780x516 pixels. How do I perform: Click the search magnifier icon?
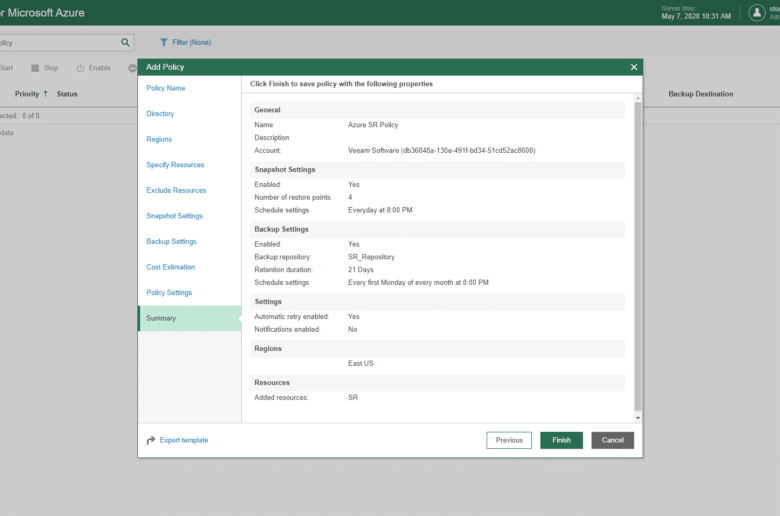(x=125, y=42)
